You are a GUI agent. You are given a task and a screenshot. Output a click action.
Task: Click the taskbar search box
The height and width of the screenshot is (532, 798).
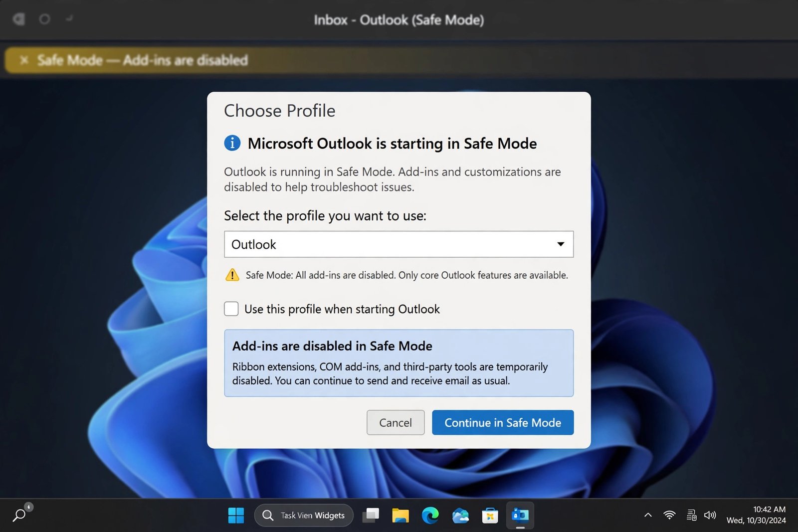coord(304,515)
